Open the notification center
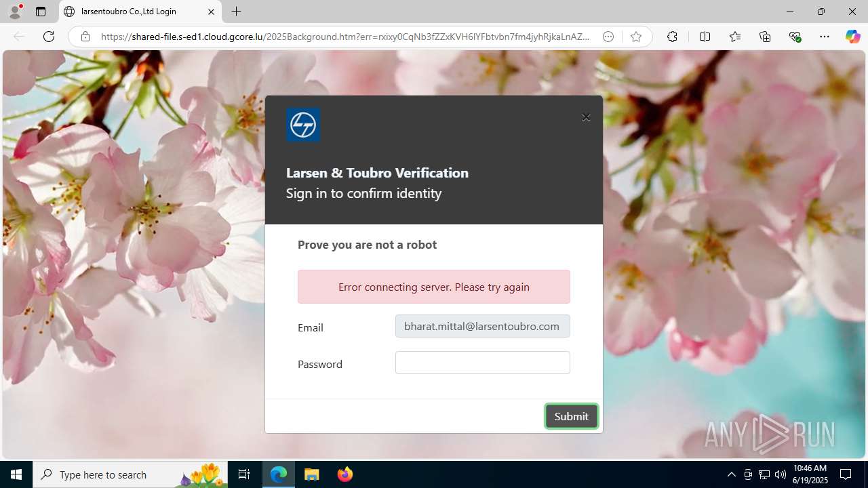Viewport: 868px width, 488px height. point(846,474)
